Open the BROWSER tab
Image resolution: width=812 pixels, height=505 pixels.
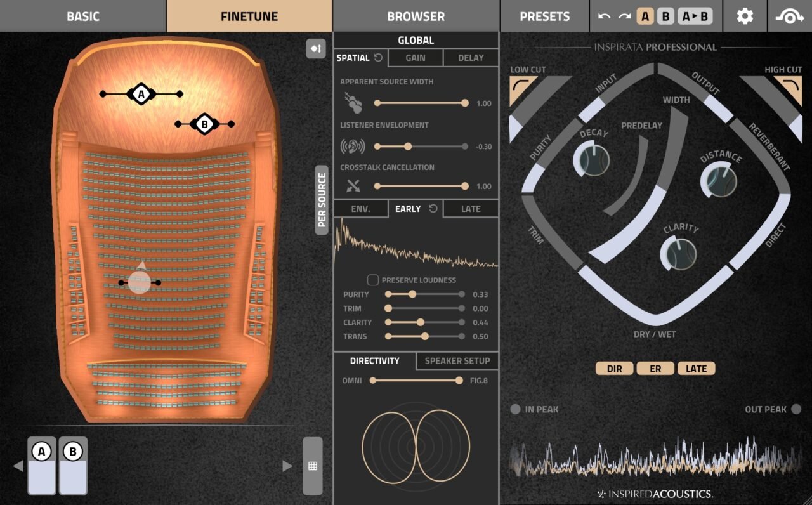(416, 16)
